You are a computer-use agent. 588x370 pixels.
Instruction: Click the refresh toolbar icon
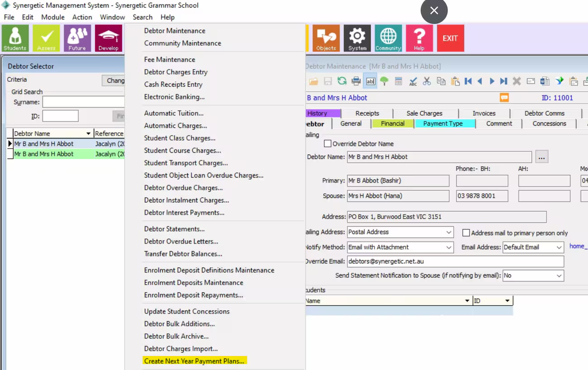(342, 81)
